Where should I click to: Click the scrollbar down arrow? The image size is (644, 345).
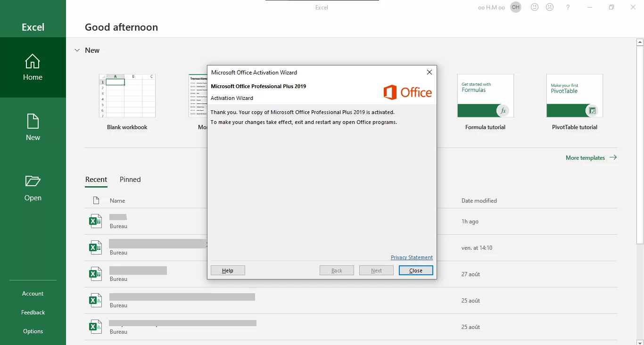tap(640, 342)
